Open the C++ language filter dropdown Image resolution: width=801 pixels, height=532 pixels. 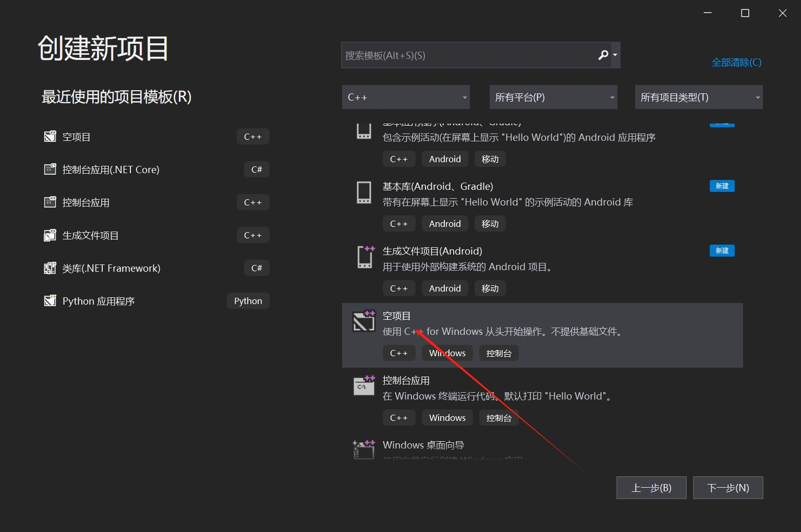(406, 97)
